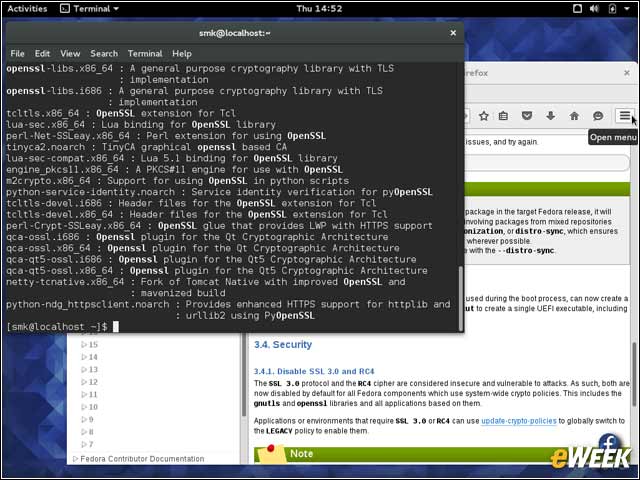Click the Pocket icon in Firefox toolbar
Viewport: 640px width, 480px height.
point(527,116)
